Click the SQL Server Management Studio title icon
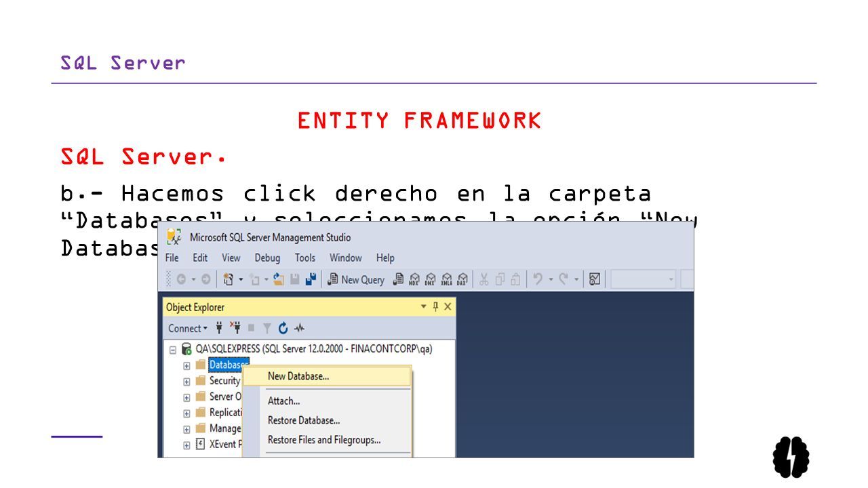The height and width of the screenshot is (488, 868). [x=174, y=237]
